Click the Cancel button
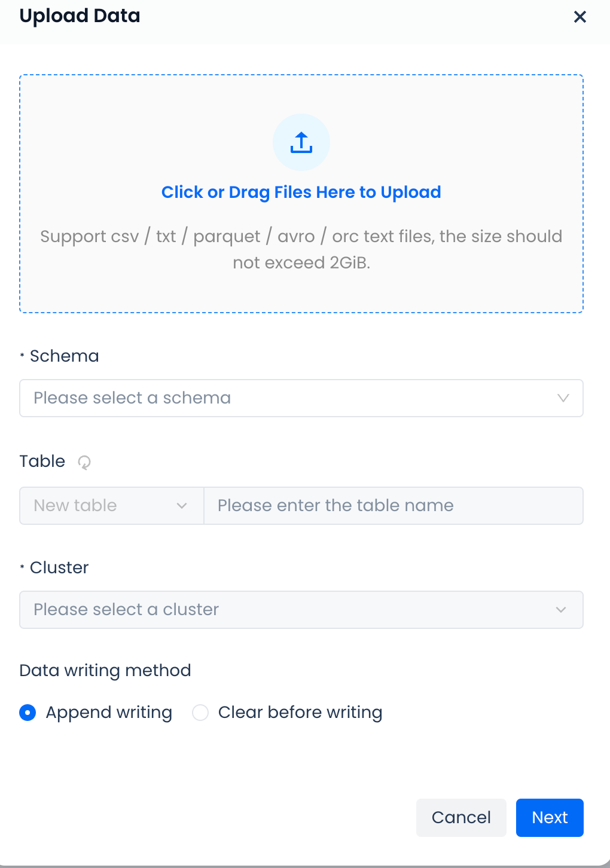The height and width of the screenshot is (868, 610). 461,817
